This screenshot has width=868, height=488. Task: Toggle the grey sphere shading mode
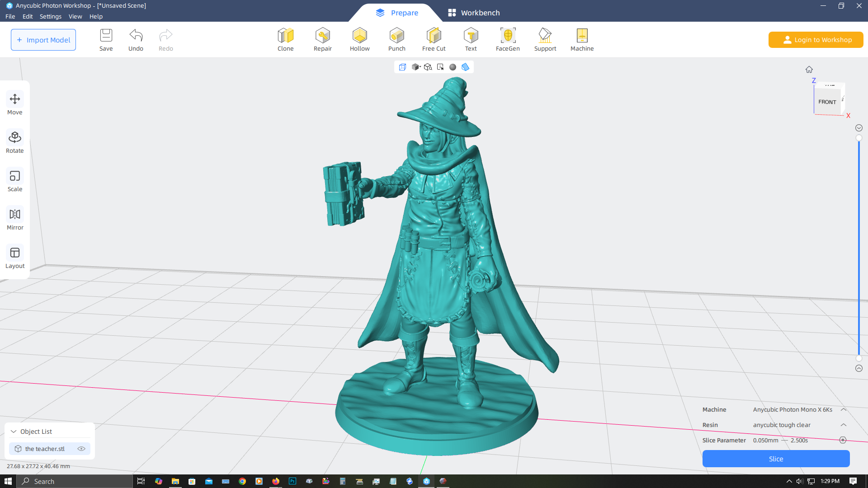tap(453, 67)
